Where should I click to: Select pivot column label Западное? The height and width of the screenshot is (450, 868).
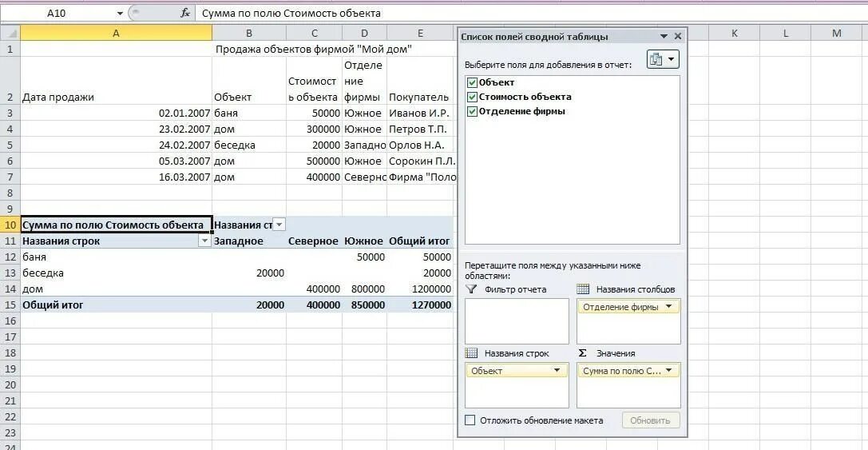click(x=249, y=241)
